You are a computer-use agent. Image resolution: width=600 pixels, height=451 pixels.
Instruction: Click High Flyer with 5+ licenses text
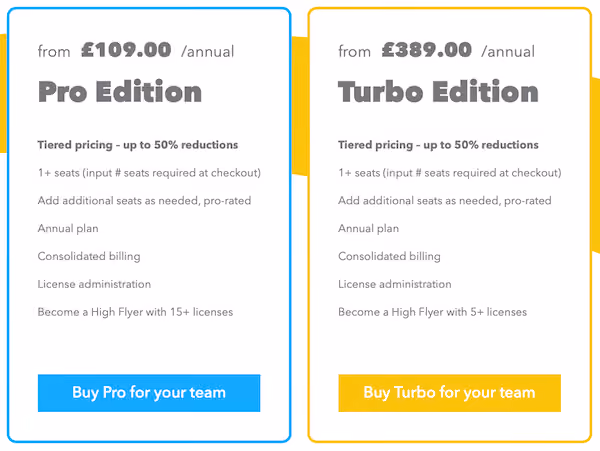pyautogui.click(x=432, y=312)
